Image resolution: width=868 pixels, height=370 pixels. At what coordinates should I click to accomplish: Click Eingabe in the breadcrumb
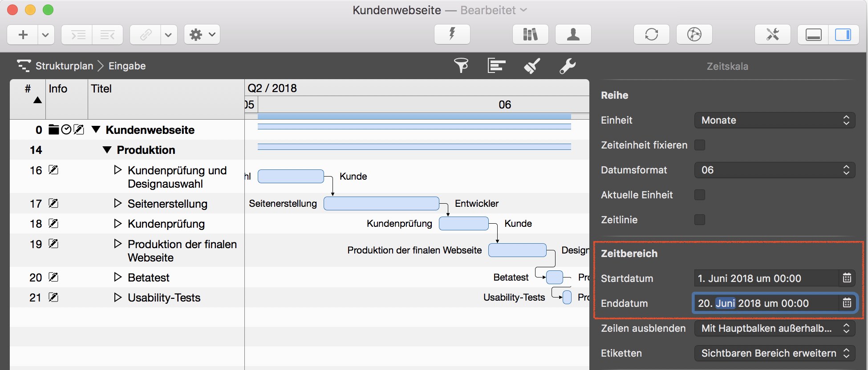tap(127, 66)
